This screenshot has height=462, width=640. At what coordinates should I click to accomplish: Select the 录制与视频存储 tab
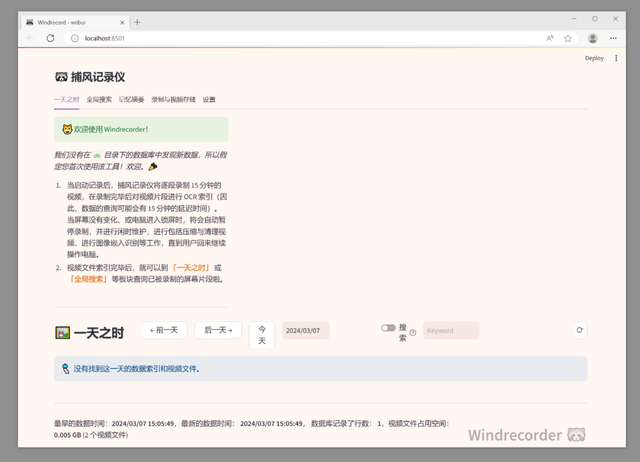click(x=173, y=100)
